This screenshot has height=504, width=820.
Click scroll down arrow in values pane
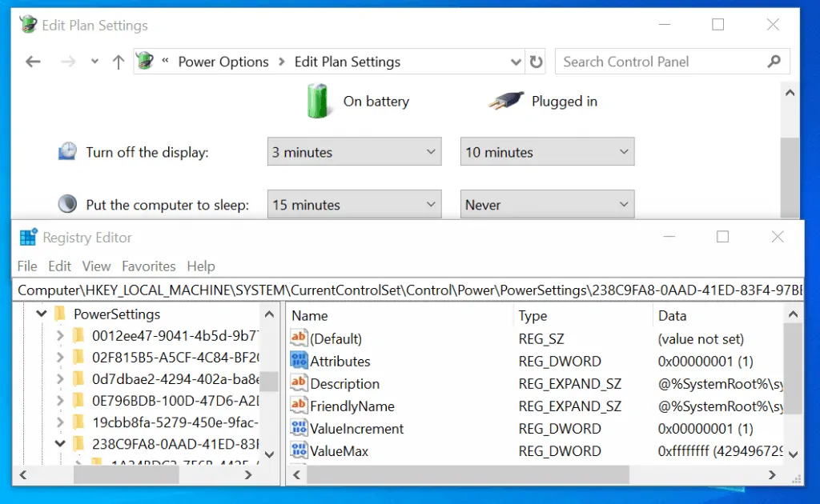point(793,454)
